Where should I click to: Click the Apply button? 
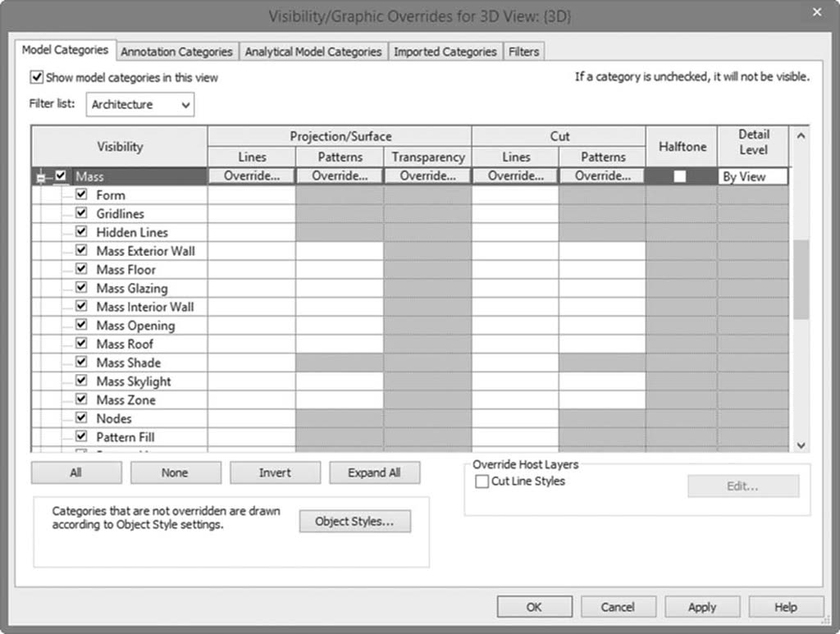point(702,607)
